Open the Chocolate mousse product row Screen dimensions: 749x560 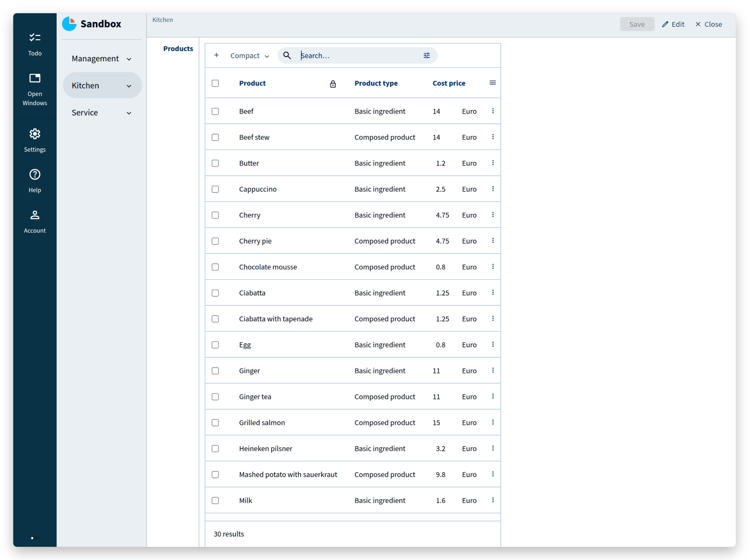click(352, 267)
